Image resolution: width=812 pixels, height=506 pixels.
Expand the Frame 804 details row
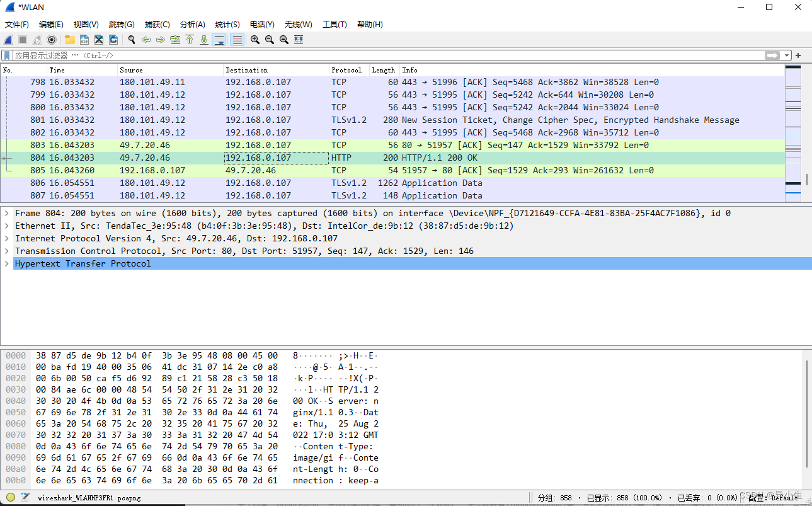pyautogui.click(x=6, y=213)
